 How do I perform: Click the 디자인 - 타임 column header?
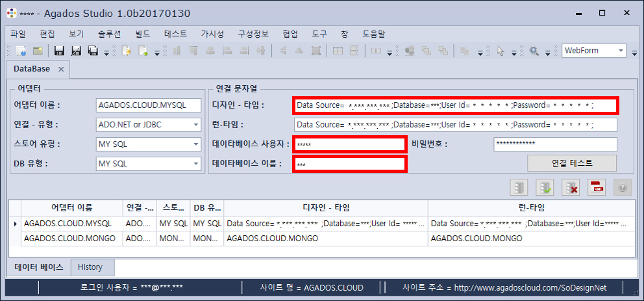326,208
